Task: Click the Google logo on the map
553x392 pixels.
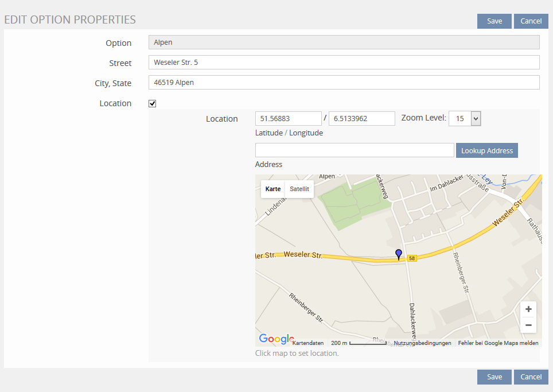Action: pyautogui.click(x=276, y=339)
